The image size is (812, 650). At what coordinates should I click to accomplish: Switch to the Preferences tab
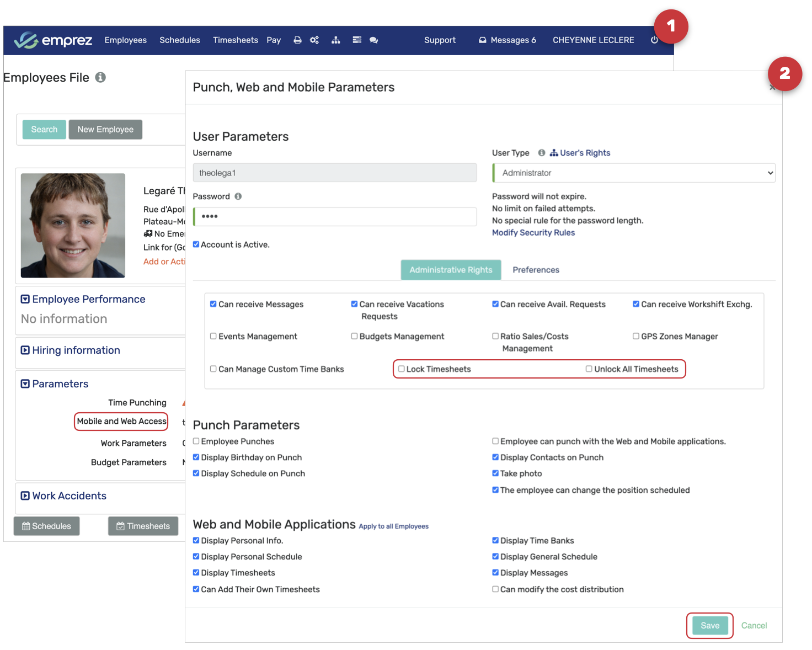(x=536, y=270)
